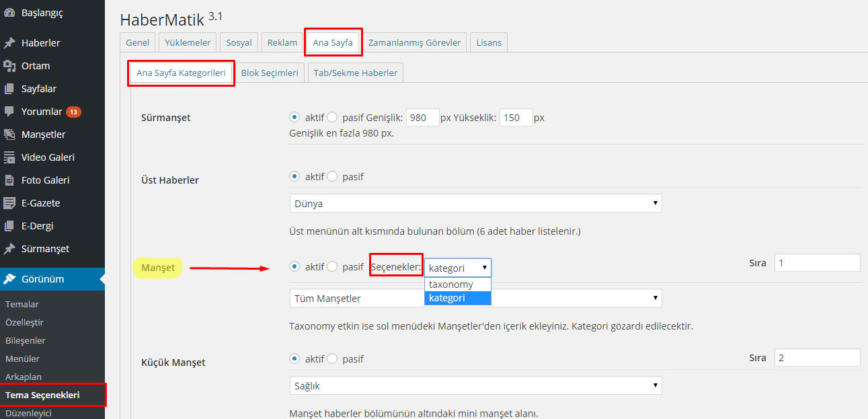Click the Yorumlar 13 notification badge
This screenshot has height=419, width=868.
(73, 112)
